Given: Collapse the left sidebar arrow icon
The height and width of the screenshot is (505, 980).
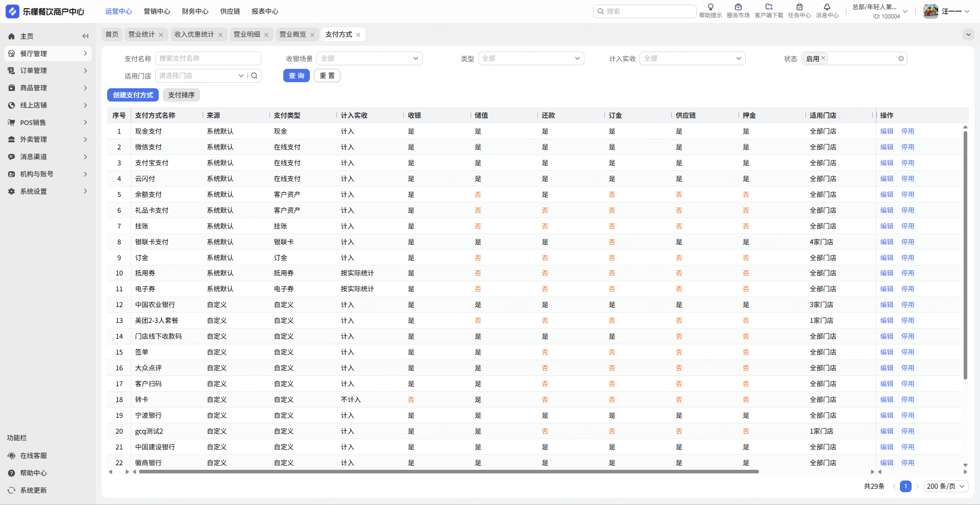Looking at the screenshot, I should pyautogui.click(x=85, y=36).
